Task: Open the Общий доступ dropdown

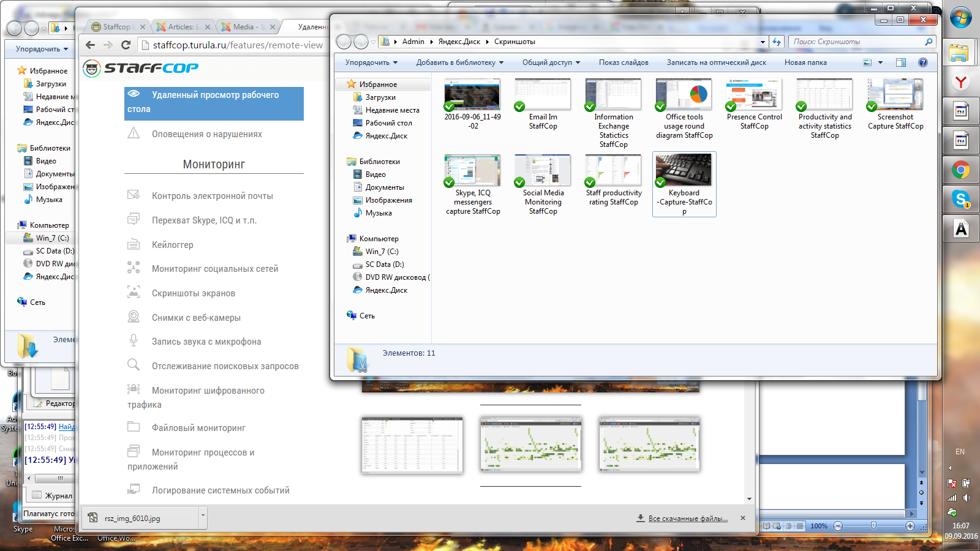Action: tap(551, 62)
